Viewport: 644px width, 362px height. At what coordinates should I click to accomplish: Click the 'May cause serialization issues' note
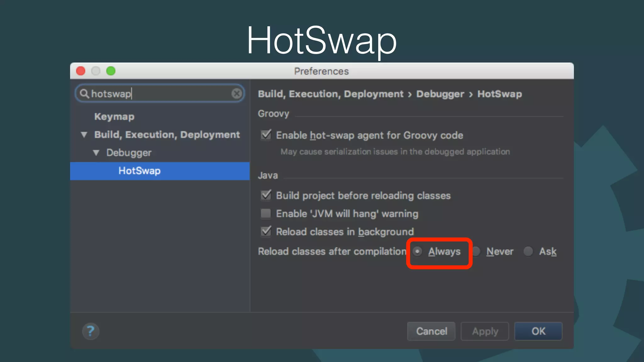click(x=395, y=152)
